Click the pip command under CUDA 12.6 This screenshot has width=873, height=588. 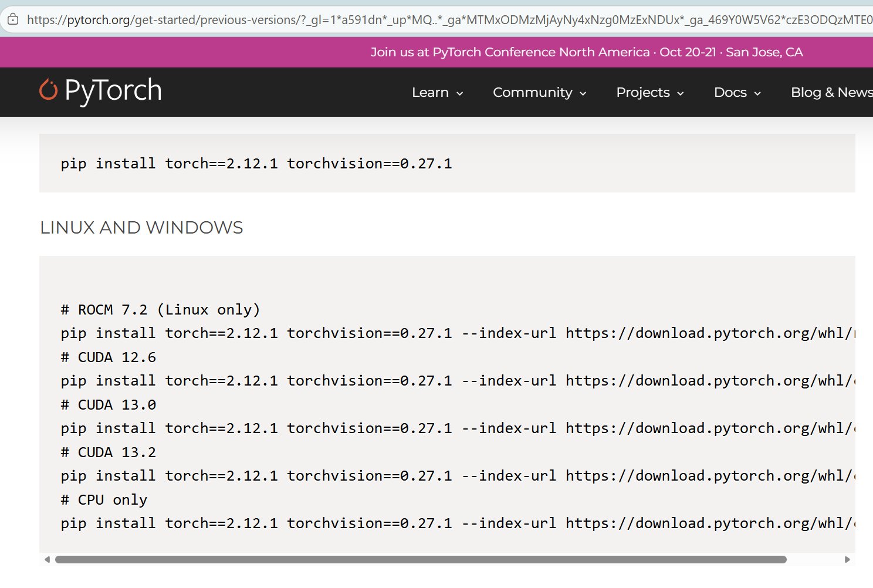click(x=458, y=381)
